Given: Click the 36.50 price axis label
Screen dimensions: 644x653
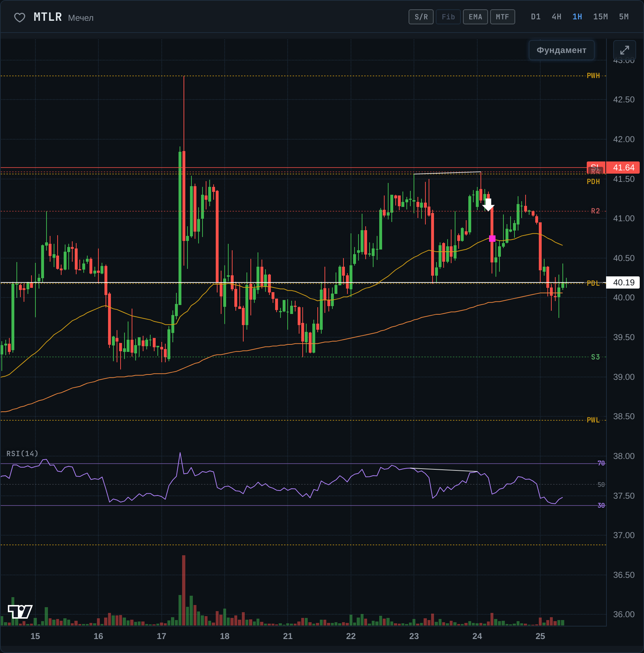Looking at the screenshot, I should pos(624,575).
